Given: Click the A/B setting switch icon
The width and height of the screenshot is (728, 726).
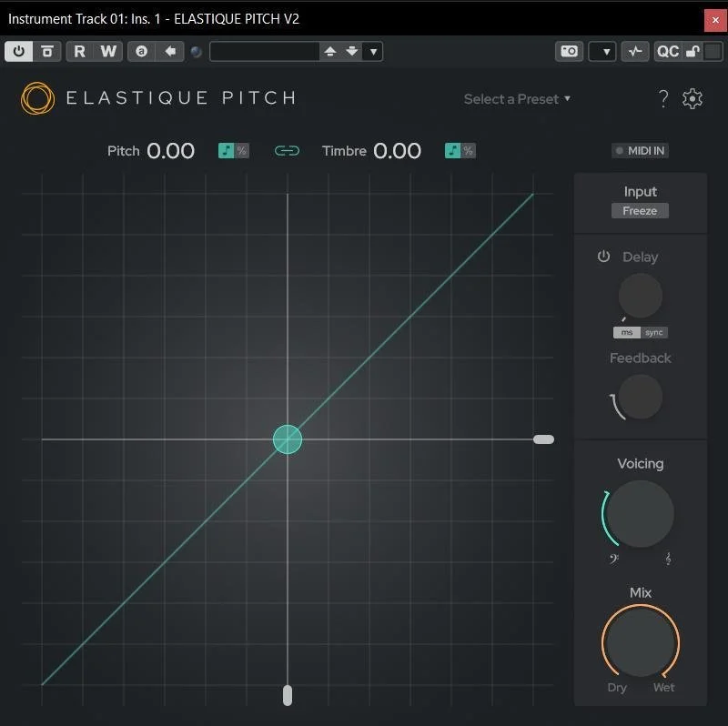Looking at the screenshot, I should coord(142,51).
